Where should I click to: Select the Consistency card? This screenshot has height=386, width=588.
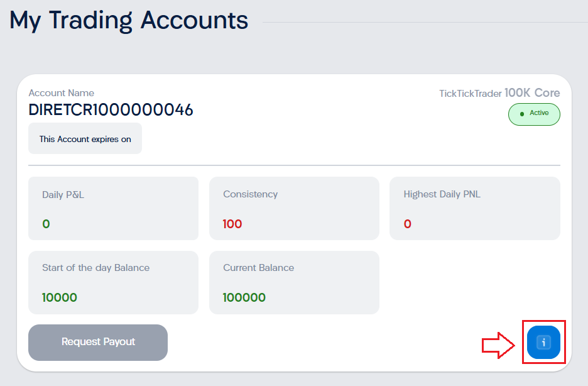294,208
